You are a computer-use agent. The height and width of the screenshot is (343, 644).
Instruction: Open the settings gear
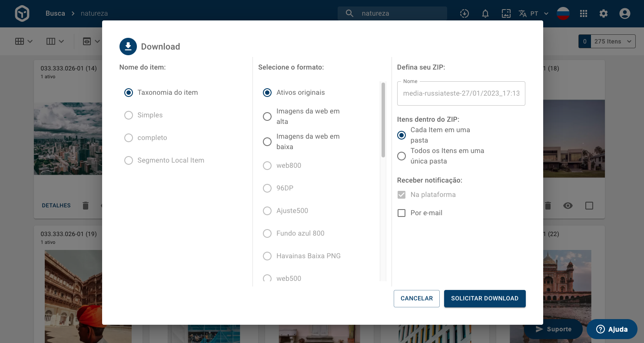(604, 13)
